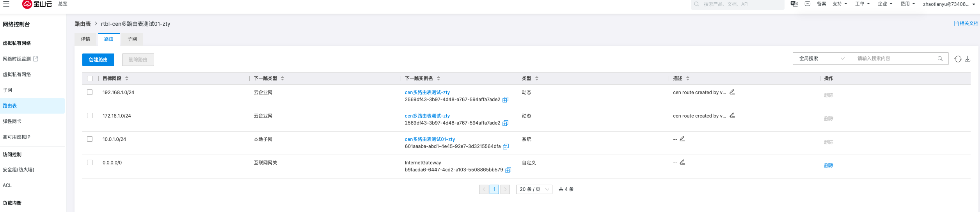This screenshot has height=212, width=980.
Task: Open external link icon next to network latency monitoring
Action: click(x=36, y=59)
